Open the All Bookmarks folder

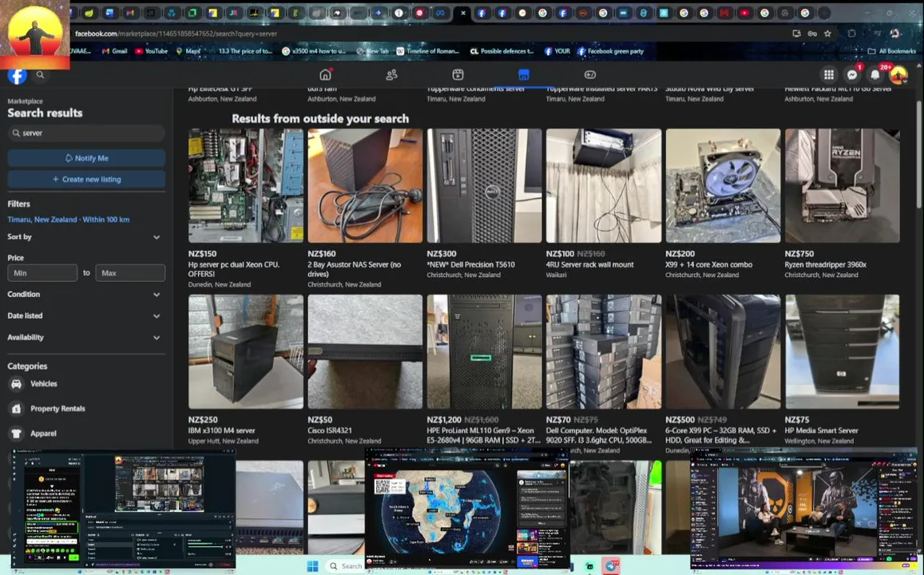tap(891, 51)
